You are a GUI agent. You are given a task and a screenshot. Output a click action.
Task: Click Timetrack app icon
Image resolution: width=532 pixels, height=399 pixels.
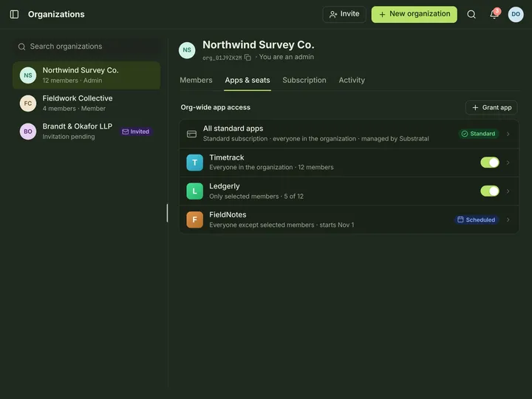point(195,163)
